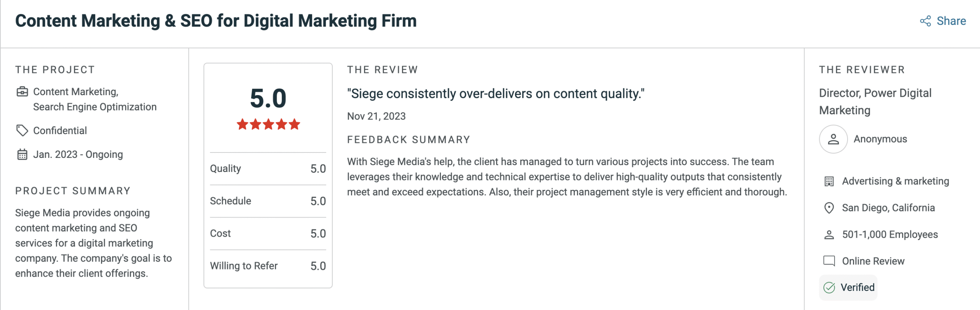Click the green Verified checkmark icon

pyautogui.click(x=829, y=287)
